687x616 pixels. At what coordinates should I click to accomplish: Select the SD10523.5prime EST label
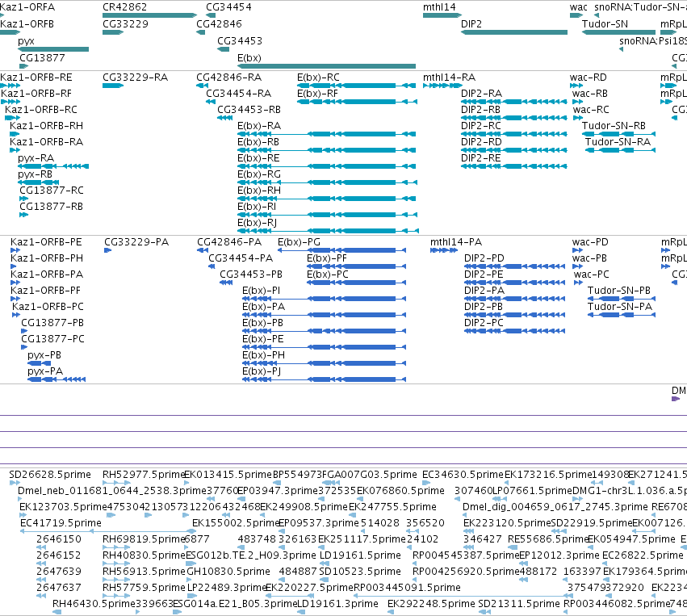tap(360, 572)
